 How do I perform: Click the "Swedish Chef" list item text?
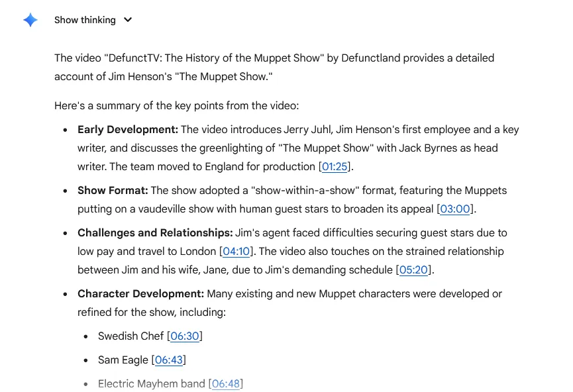tap(130, 336)
